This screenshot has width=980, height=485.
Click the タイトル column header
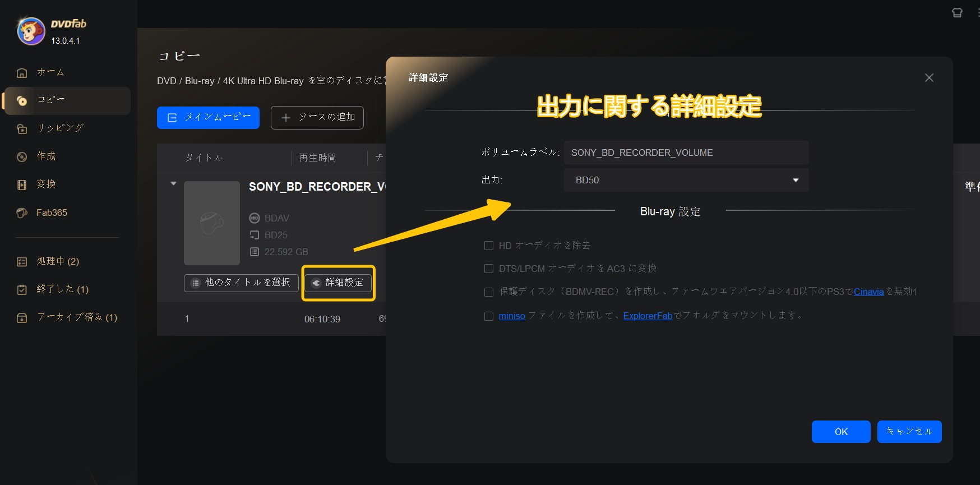click(204, 158)
